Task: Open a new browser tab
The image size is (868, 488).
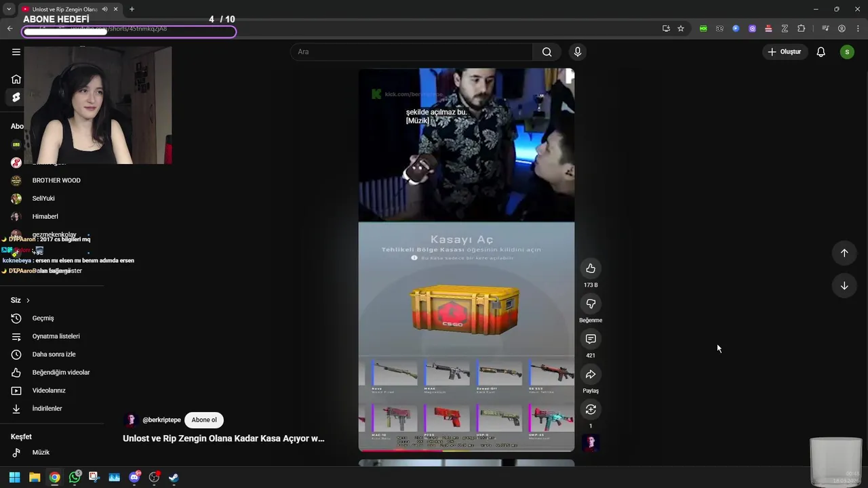Action: click(x=132, y=9)
